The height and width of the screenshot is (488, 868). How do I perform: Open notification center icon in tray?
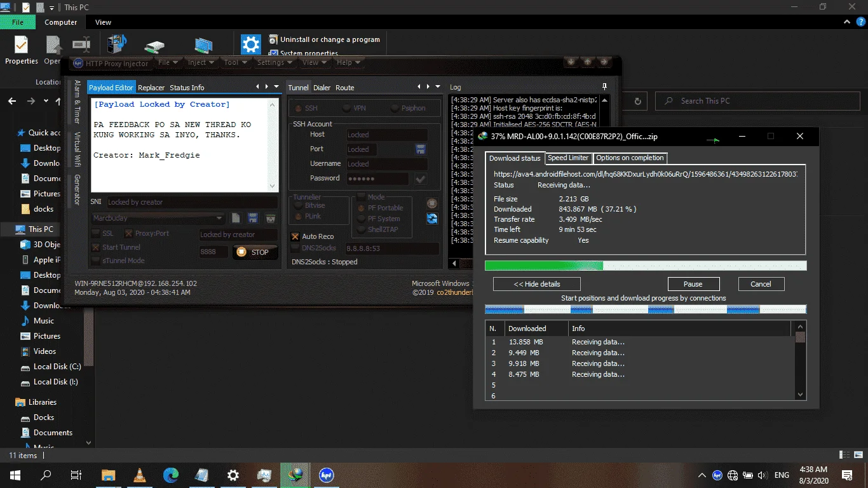[847, 475]
